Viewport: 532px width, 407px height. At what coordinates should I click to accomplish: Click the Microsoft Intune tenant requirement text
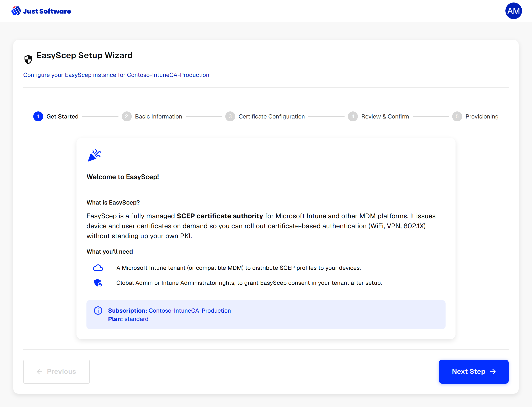click(239, 268)
